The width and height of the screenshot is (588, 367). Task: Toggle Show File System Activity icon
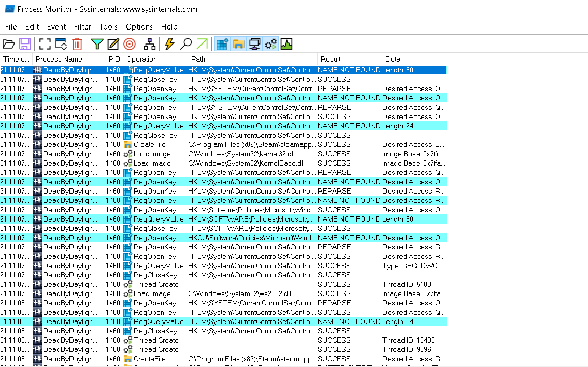pyautogui.click(x=238, y=44)
